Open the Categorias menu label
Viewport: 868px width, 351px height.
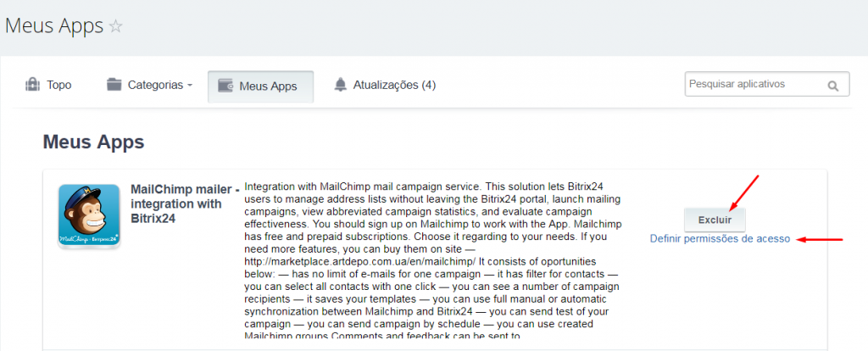(x=156, y=86)
